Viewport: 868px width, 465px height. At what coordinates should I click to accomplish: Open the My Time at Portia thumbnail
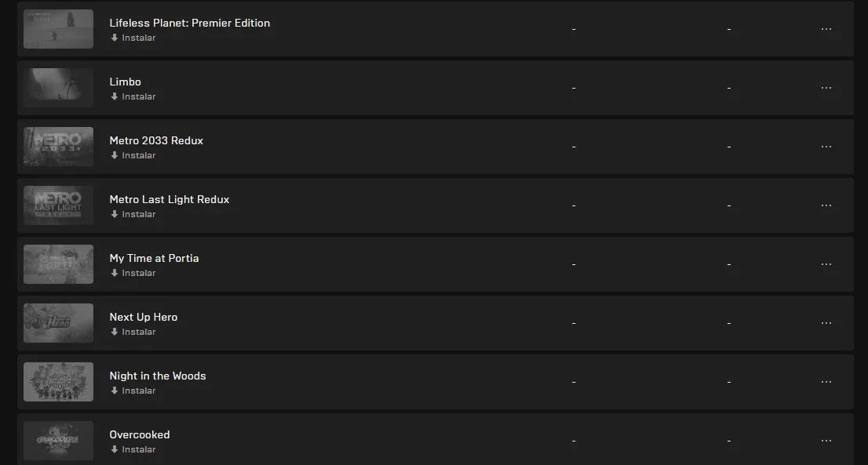click(x=58, y=264)
